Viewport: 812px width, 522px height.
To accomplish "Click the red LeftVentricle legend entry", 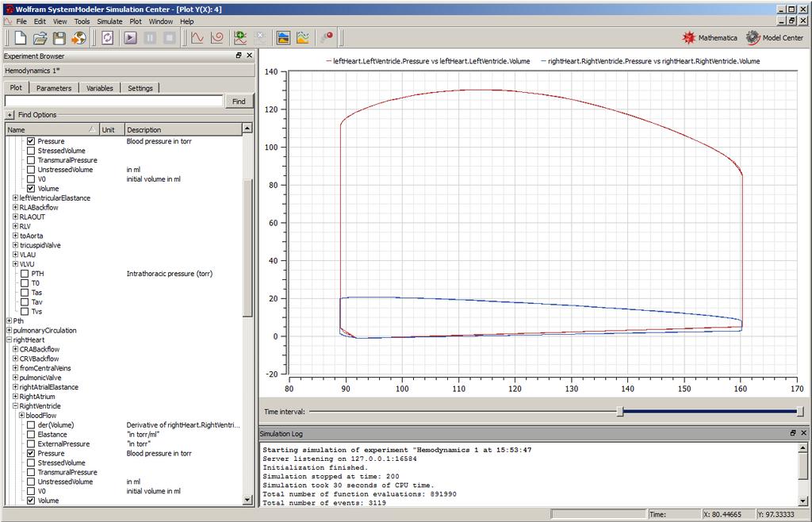I will coord(427,61).
